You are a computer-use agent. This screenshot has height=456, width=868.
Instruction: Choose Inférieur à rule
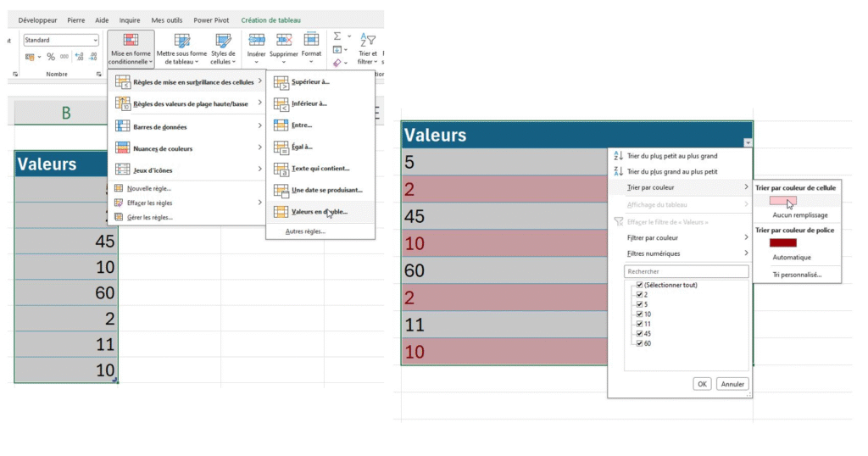click(320, 103)
